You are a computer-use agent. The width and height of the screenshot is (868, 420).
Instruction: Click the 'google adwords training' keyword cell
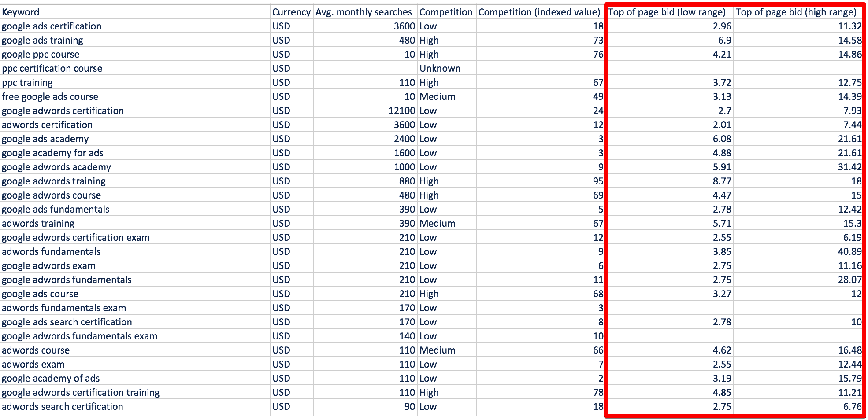[x=135, y=181]
